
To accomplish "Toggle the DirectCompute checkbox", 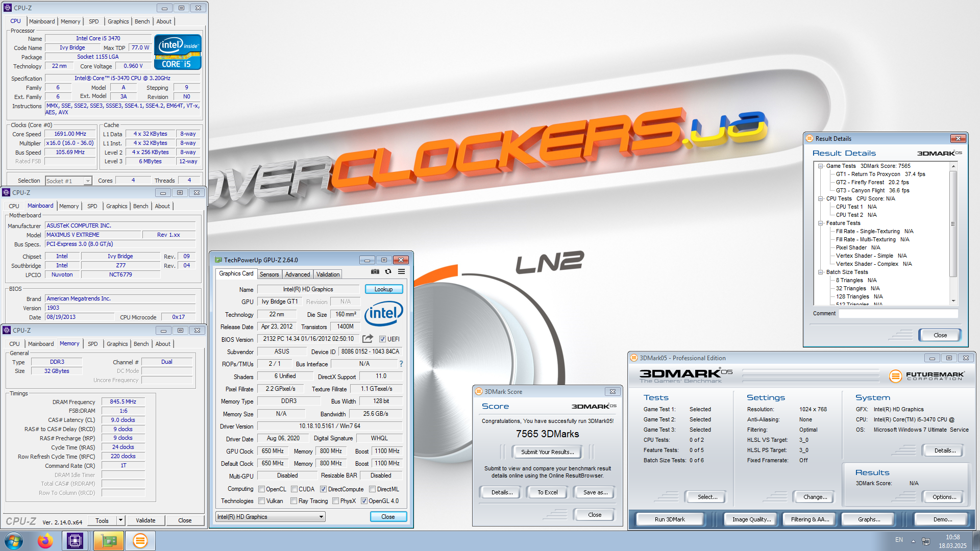I will coord(323,489).
